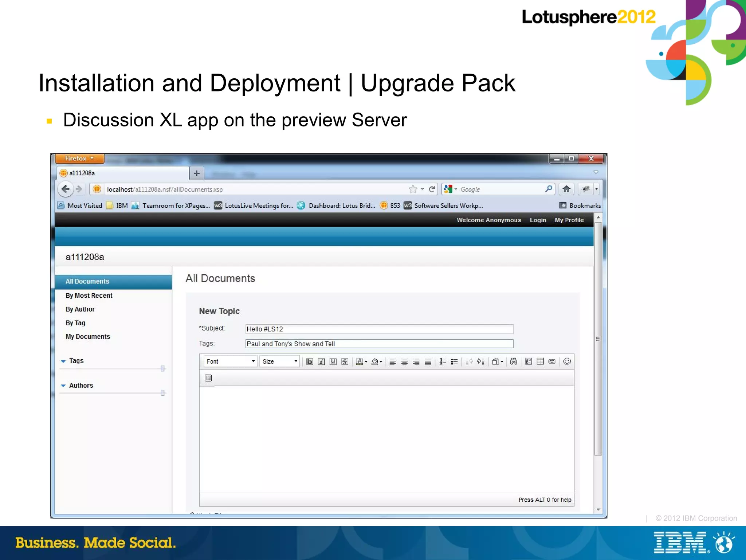Go back to the previous page

[66, 189]
